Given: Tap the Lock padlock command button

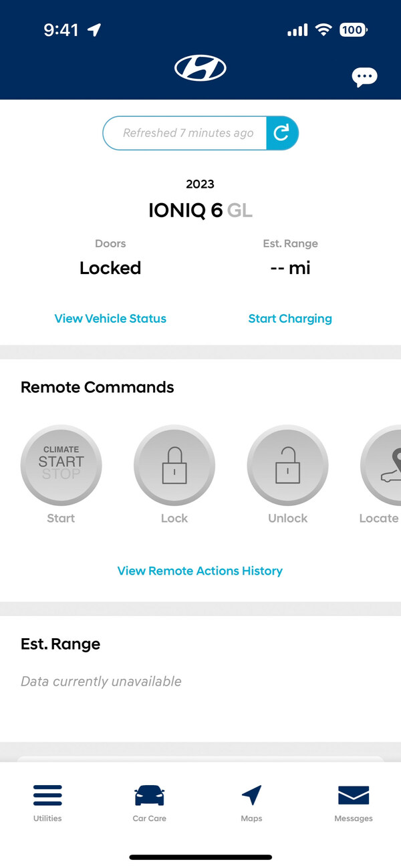Looking at the screenshot, I should [x=174, y=466].
